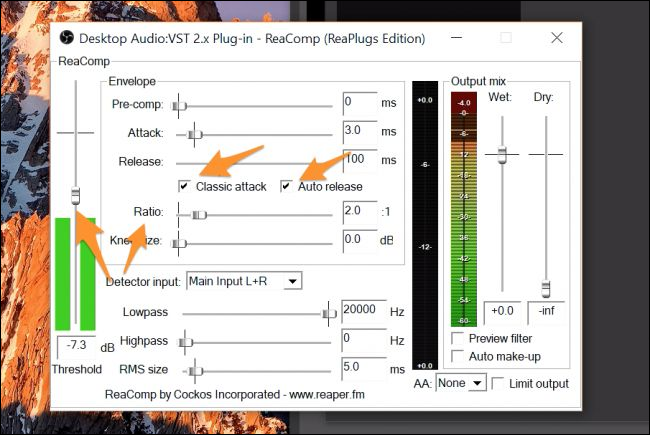The width and height of the screenshot is (650, 435).
Task: Click the Threshold vertical slider handle
Action: (75, 195)
